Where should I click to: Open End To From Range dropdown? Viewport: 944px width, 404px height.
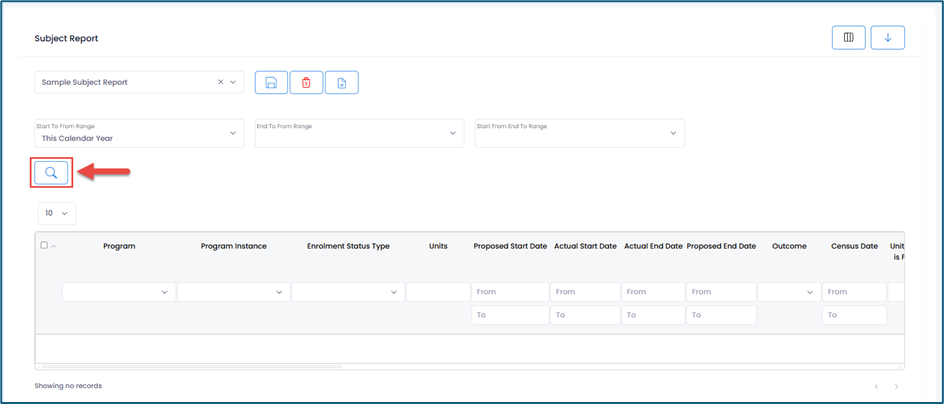[x=453, y=133]
